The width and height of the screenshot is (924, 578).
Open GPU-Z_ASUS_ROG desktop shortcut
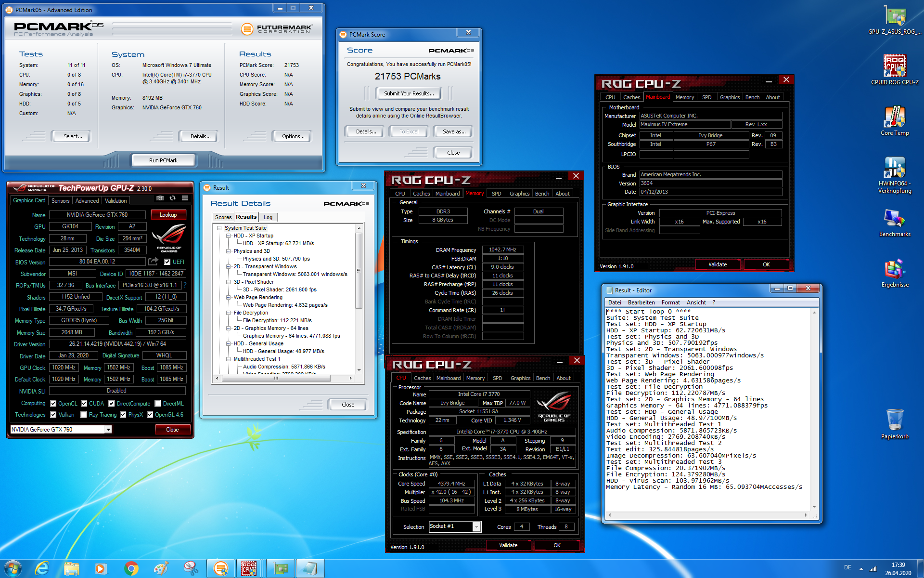pyautogui.click(x=895, y=20)
